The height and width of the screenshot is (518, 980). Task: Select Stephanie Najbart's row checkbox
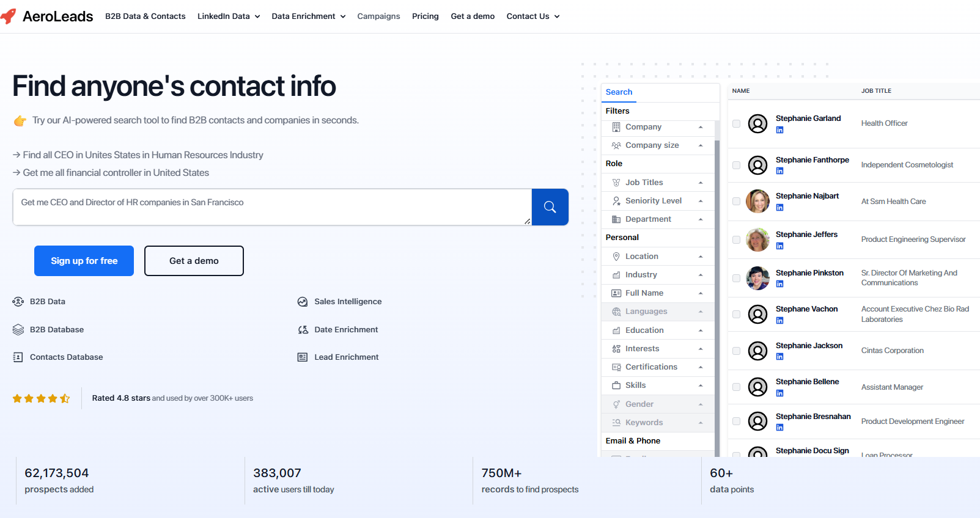pyautogui.click(x=736, y=202)
